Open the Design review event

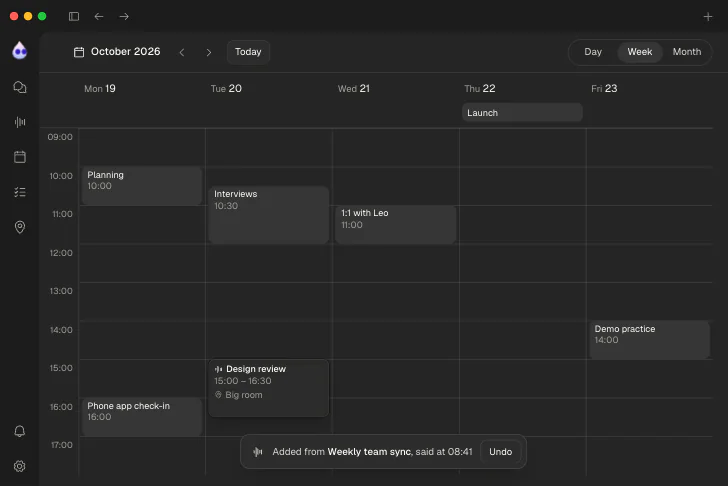[269, 388]
